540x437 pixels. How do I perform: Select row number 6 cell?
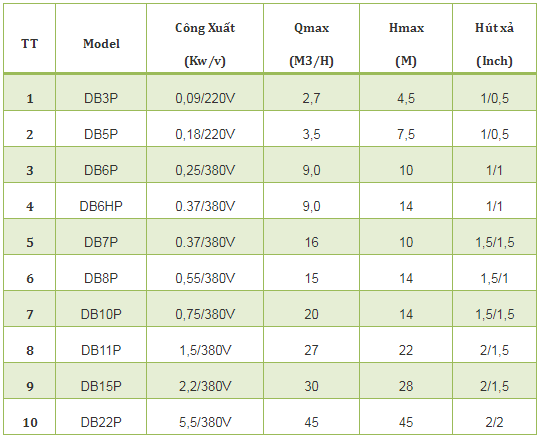(30, 279)
